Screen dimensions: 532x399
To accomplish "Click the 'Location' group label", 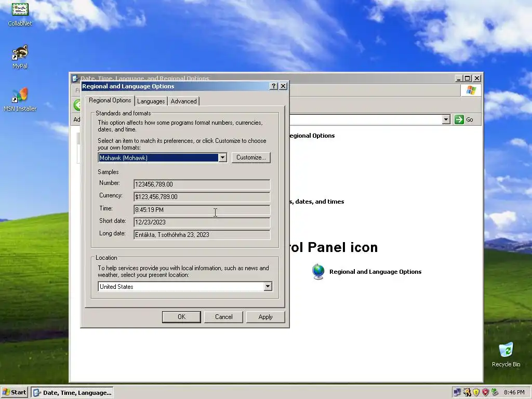I will click(x=106, y=258).
